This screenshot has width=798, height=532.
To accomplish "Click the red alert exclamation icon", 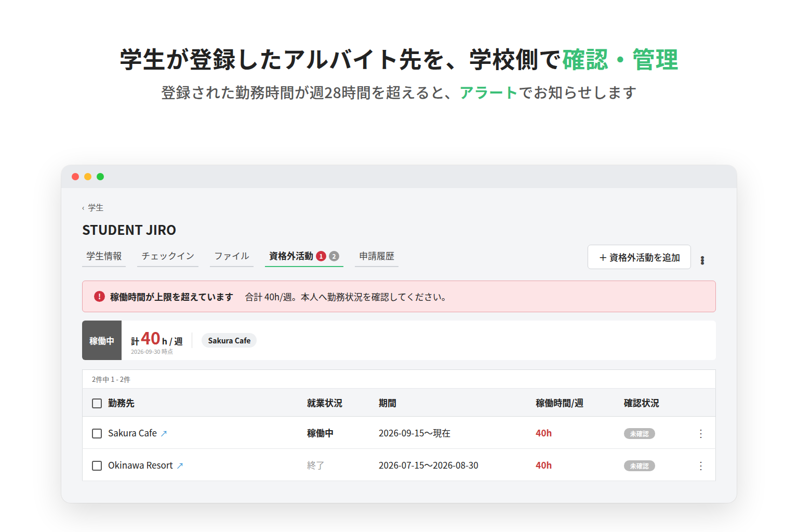I will pyautogui.click(x=99, y=297).
